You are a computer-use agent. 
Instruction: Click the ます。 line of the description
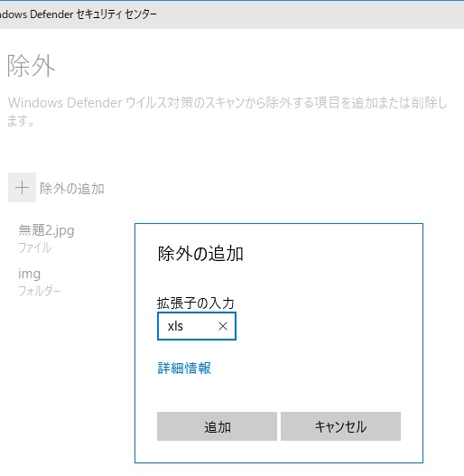[21, 121]
